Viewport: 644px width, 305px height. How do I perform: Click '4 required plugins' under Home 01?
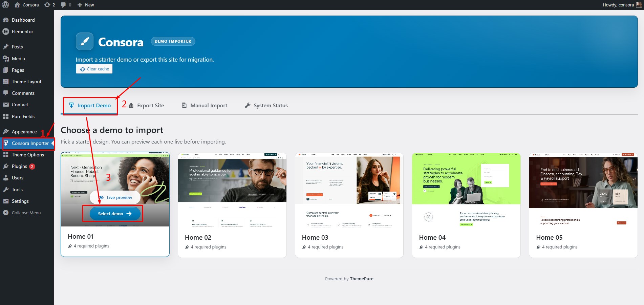click(89, 246)
